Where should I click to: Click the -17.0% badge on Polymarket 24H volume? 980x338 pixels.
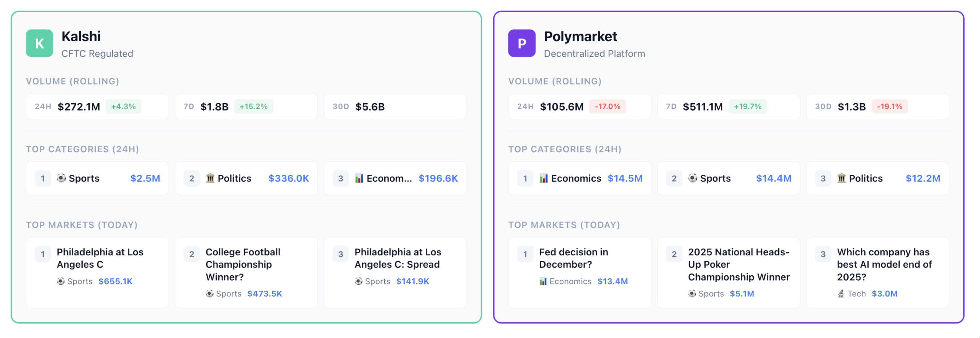[x=607, y=107]
